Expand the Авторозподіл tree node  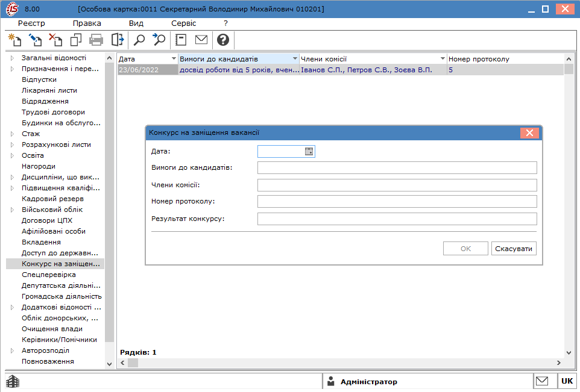click(12, 350)
